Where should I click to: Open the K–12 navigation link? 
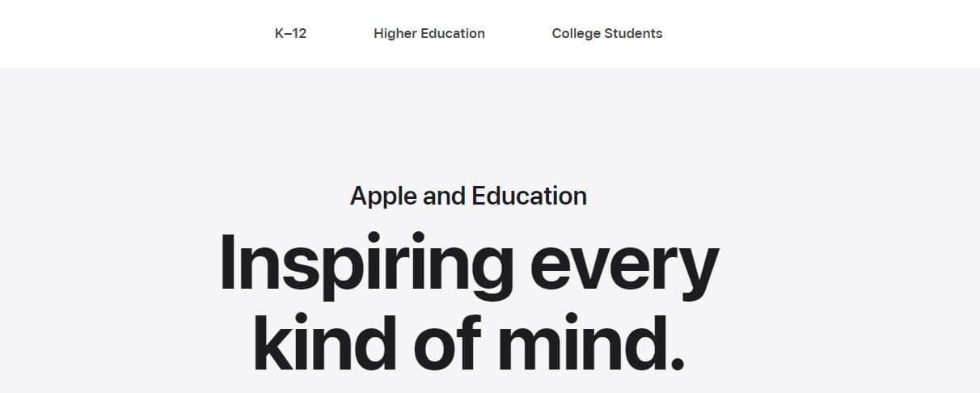[x=290, y=33]
